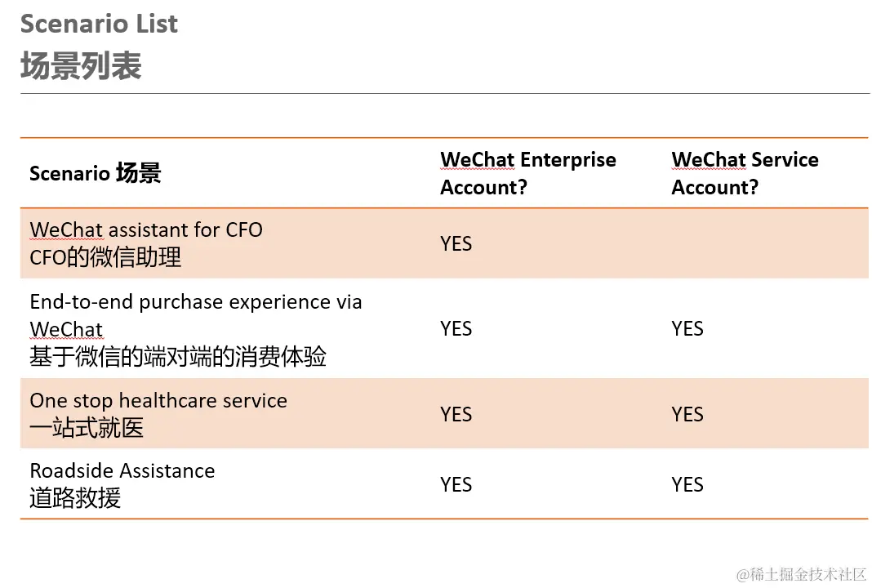Viewport: 872px width, 588px height.
Task: Select the Chinese title 场景列表
Action: pyautogui.click(x=81, y=66)
